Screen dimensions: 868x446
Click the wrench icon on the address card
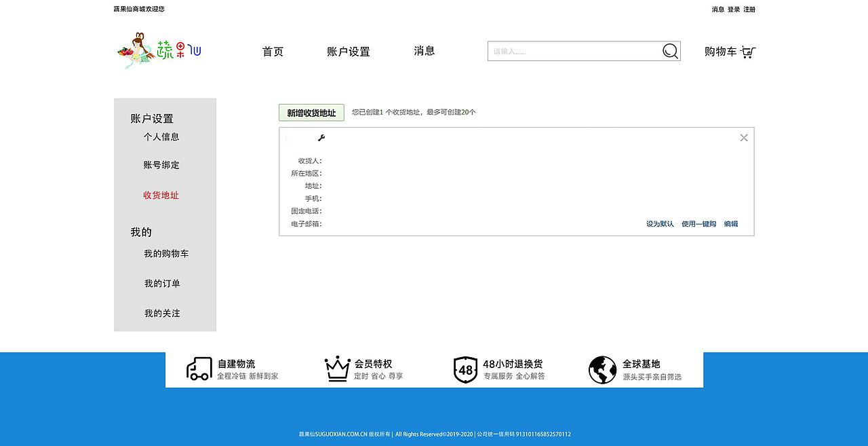[321, 137]
